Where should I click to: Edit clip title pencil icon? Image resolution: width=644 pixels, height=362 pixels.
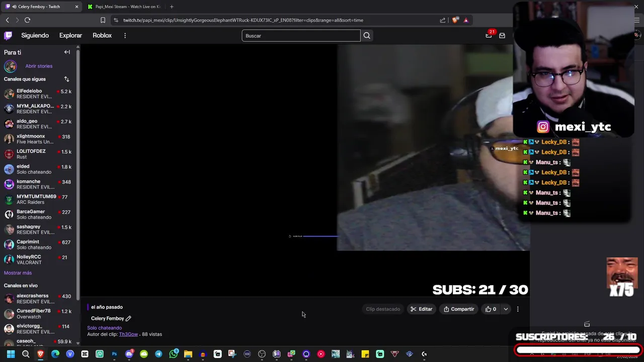[x=128, y=318]
